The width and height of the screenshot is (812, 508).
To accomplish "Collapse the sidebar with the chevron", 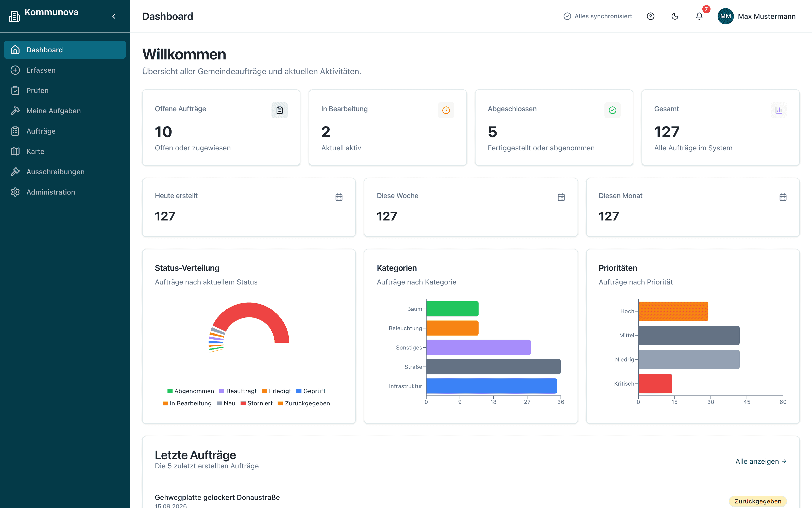I will [x=114, y=16].
